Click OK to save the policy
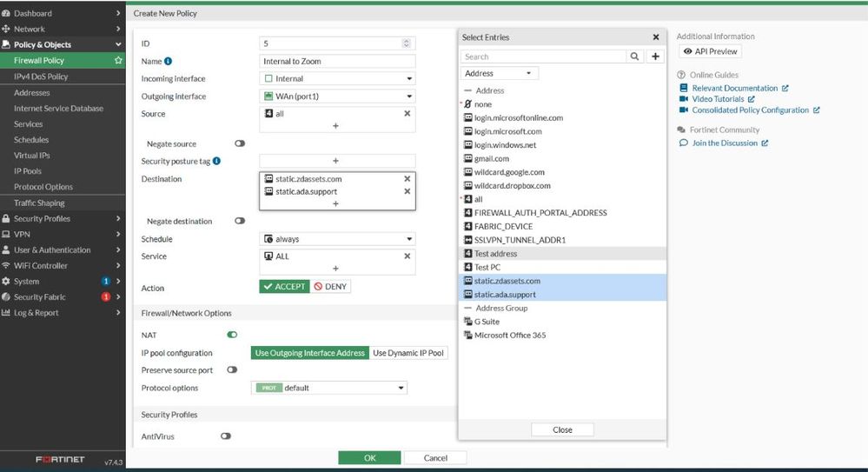The image size is (868, 472). pyautogui.click(x=370, y=457)
